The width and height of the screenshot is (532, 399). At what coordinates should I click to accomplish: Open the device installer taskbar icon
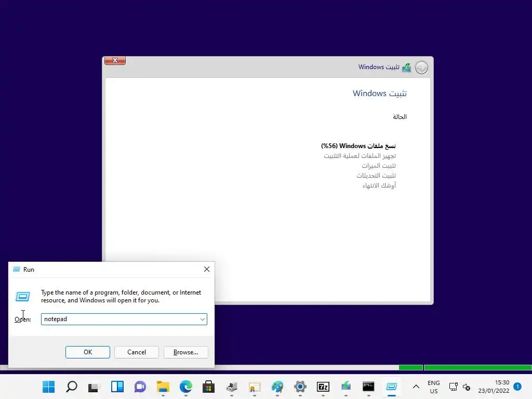[231, 387]
